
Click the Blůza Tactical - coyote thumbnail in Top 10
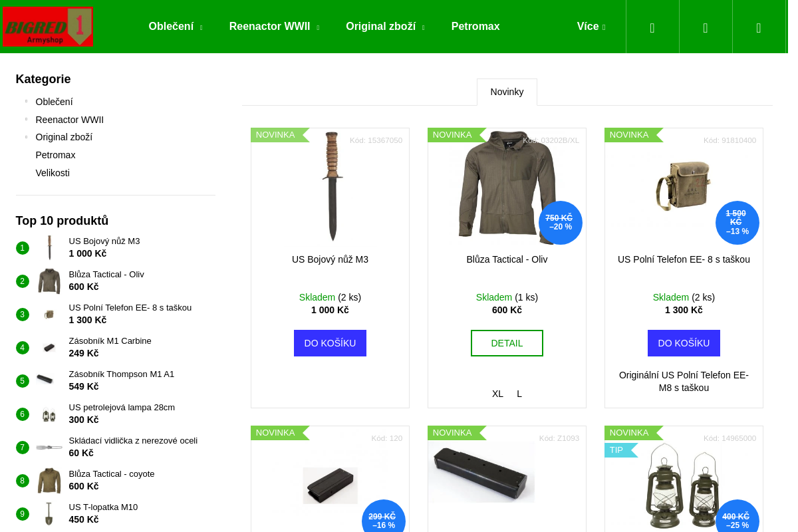(49, 481)
